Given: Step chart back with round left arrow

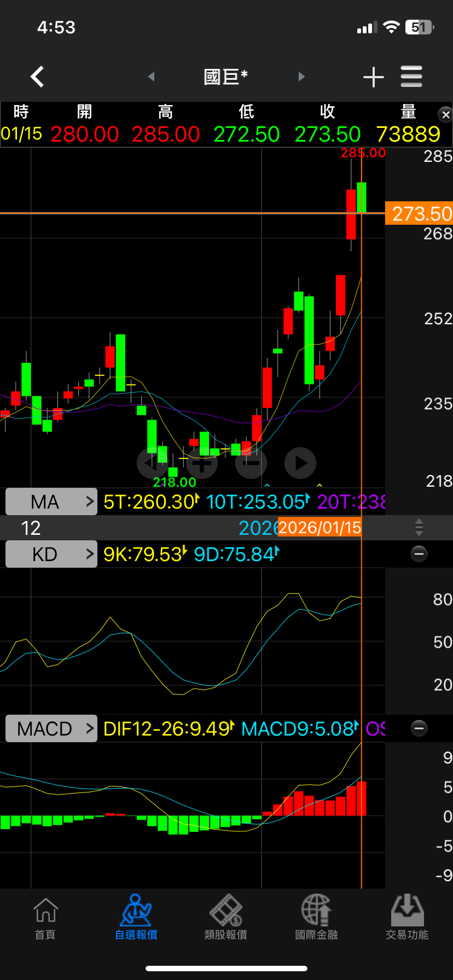Looking at the screenshot, I should coord(153,463).
